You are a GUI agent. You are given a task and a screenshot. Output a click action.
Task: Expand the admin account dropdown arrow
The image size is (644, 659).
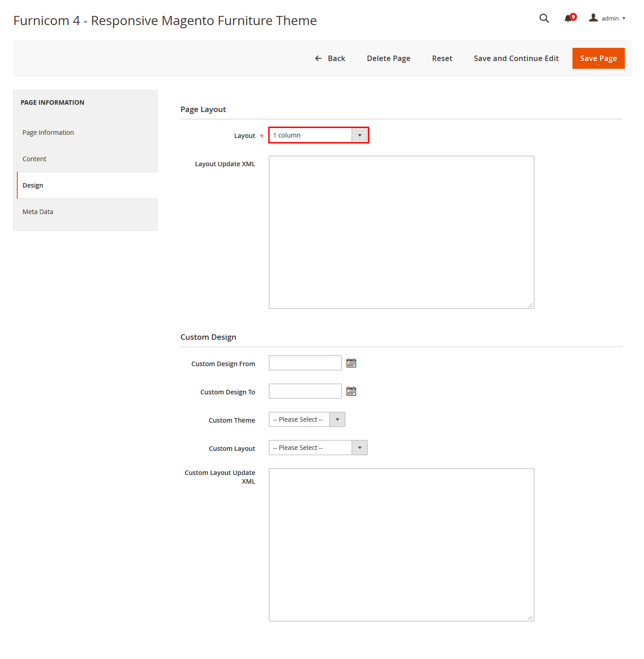point(624,18)
